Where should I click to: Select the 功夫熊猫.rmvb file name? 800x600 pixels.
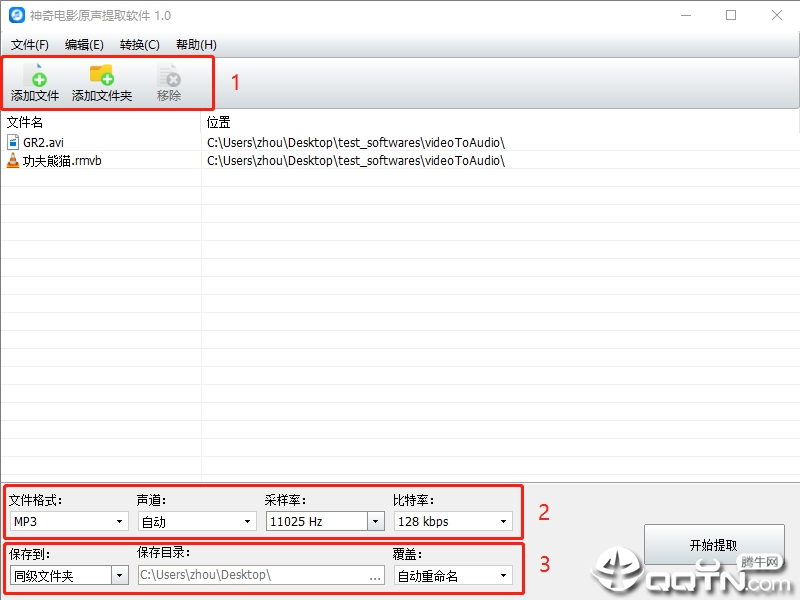[x=62, y=161]
